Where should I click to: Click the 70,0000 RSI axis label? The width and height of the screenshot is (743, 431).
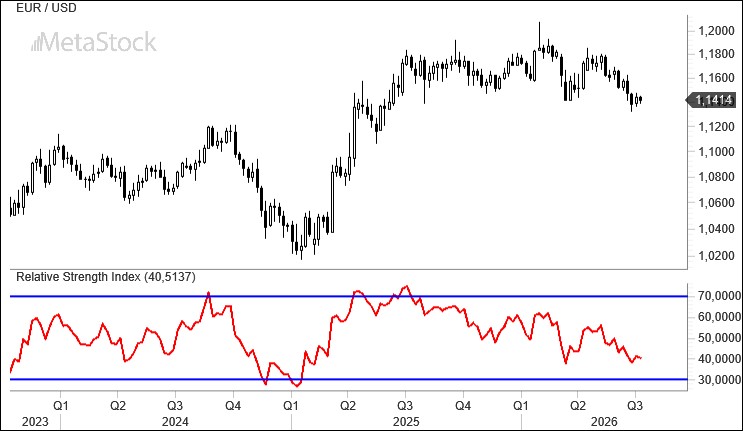[x=719, y=296]
